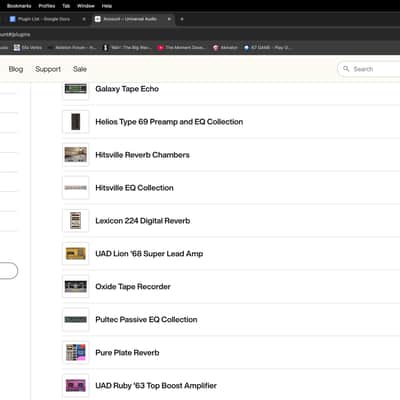Click the Hitsville EQ Collection thumbnail image
The width and height of the screenshot is (400, 400).
[76, 188]
